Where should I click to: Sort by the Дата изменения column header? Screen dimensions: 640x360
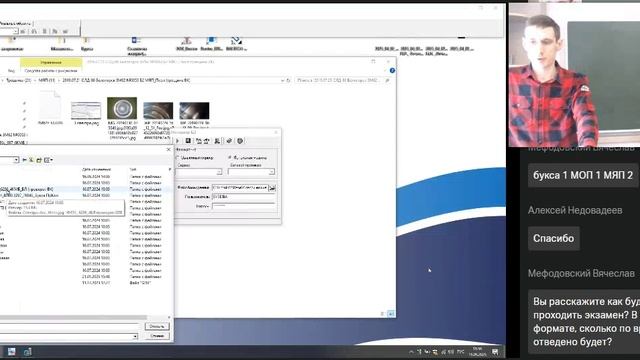(x=96, y=169)
